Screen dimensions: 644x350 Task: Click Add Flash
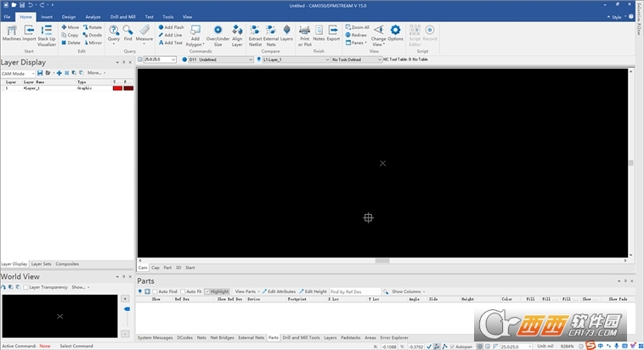tap(172, 27)
